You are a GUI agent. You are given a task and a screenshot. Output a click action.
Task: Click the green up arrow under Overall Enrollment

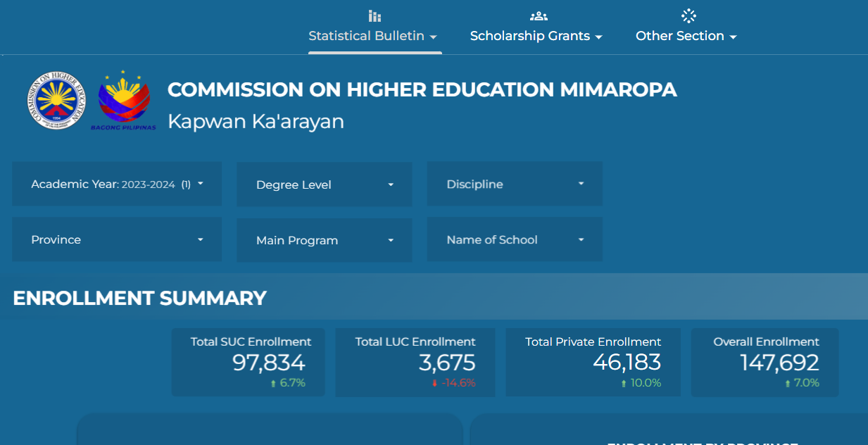[x=788, y=384]
